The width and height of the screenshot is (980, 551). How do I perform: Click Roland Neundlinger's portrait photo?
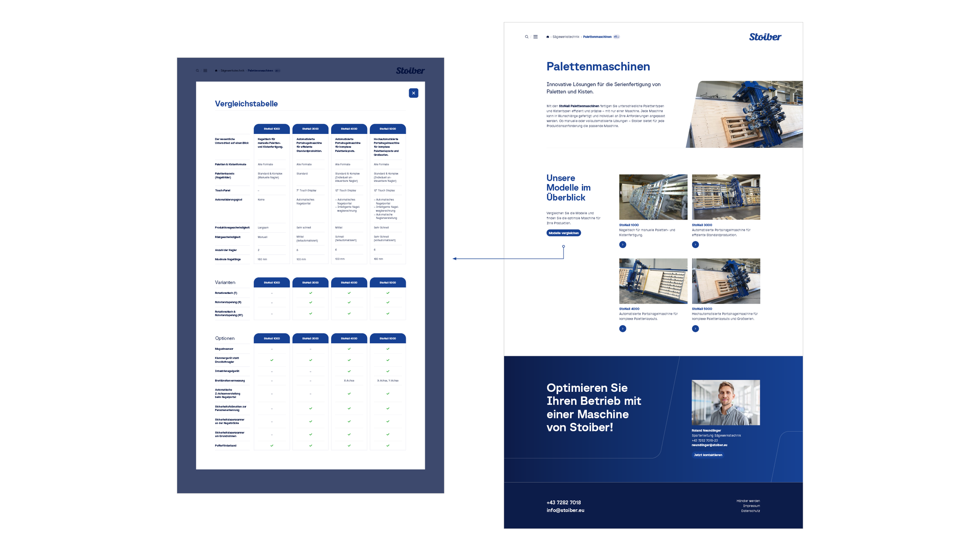[726, 402]
